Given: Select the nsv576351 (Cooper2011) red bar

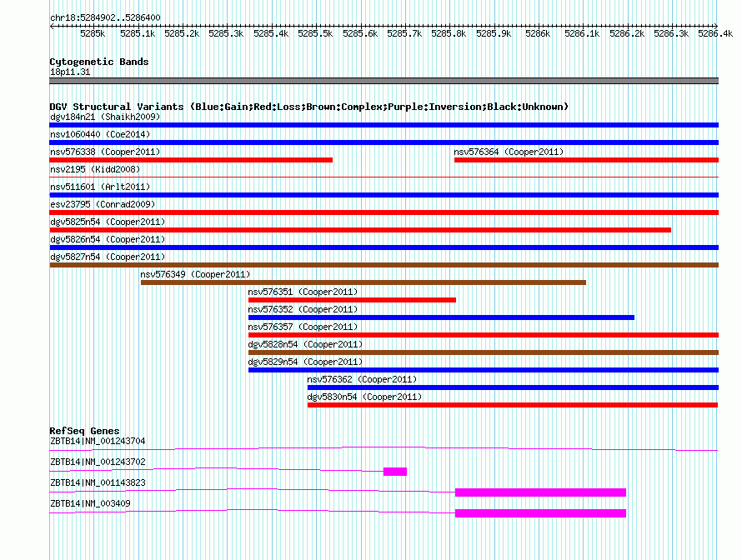Looking at the screenshot, I should [x=352, y=300].
